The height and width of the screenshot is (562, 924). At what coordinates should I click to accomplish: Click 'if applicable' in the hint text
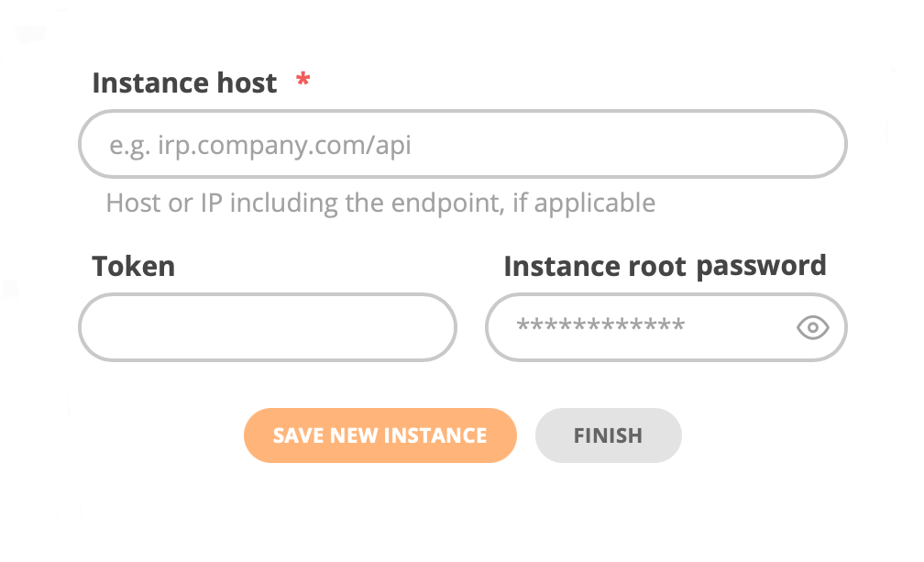pyautogui.click(x=584, y=204)
